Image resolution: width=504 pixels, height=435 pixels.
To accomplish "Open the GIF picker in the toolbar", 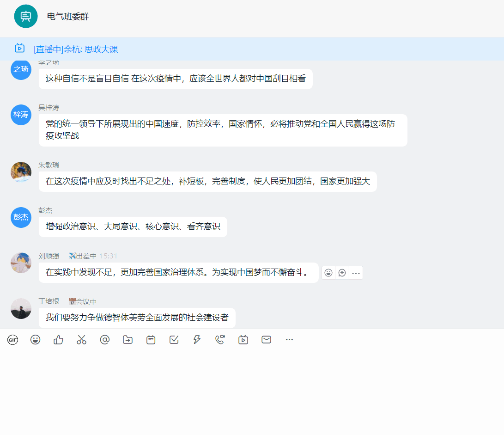I will pos(12,340).
